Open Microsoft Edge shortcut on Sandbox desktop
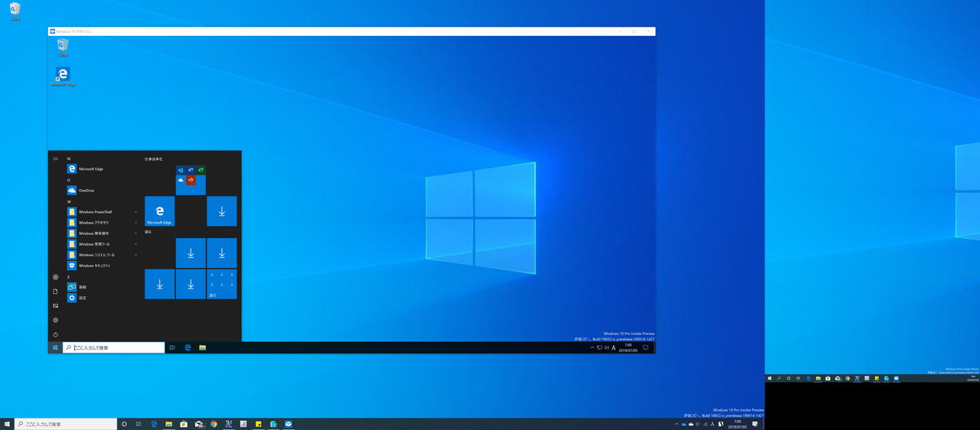The image size is (980, 430). tap(63, 77)
